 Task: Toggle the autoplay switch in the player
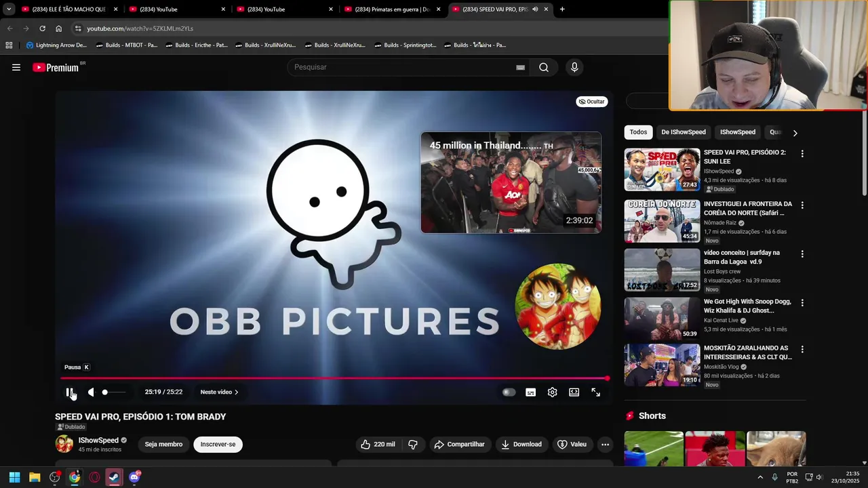point(509,392)
